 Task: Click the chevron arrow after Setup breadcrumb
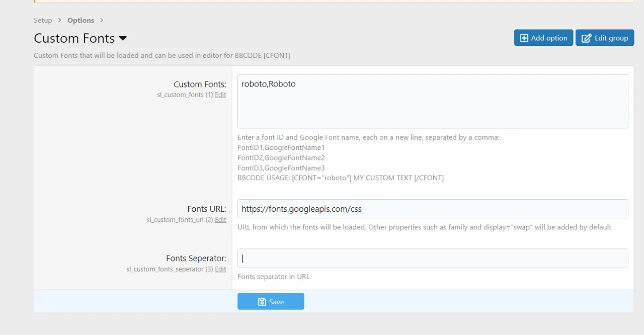[x=60, y=20]
